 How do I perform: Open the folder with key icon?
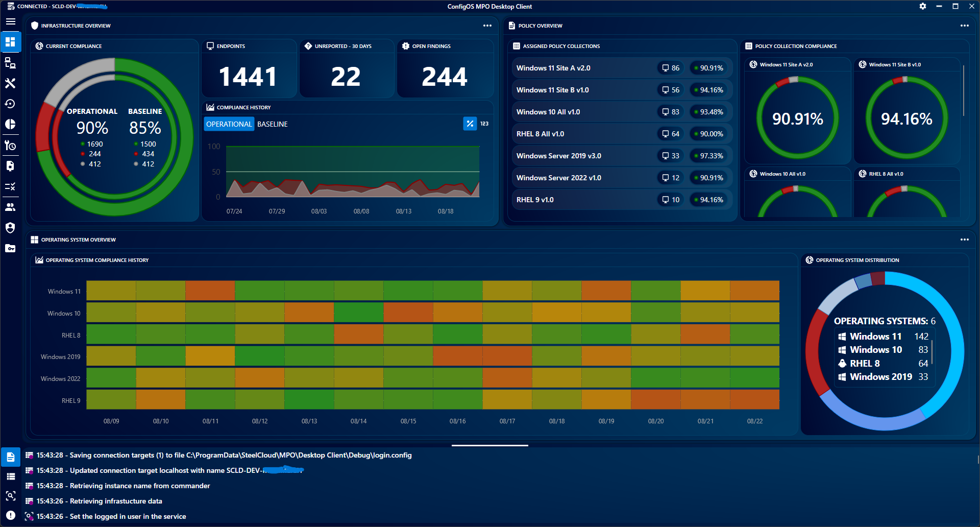(x=10, y=248)
